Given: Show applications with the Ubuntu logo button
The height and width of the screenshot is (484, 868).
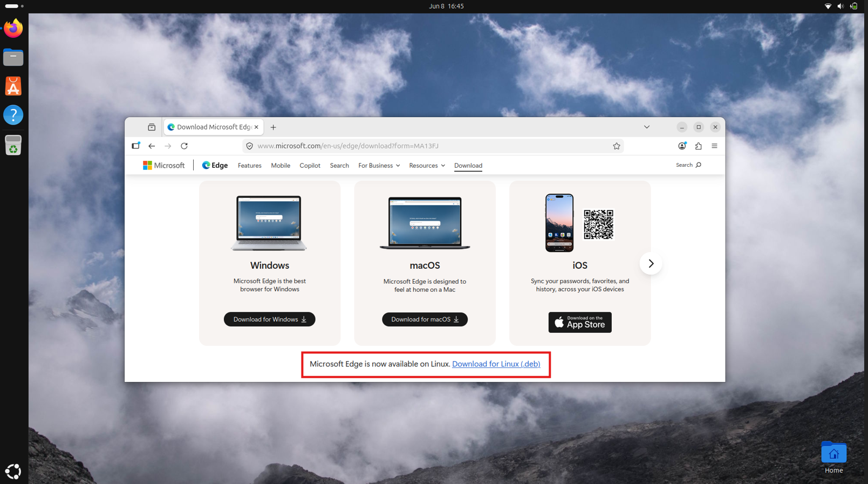Looking at the screenshot, I should pyautogui.click(x=13, y=471).
